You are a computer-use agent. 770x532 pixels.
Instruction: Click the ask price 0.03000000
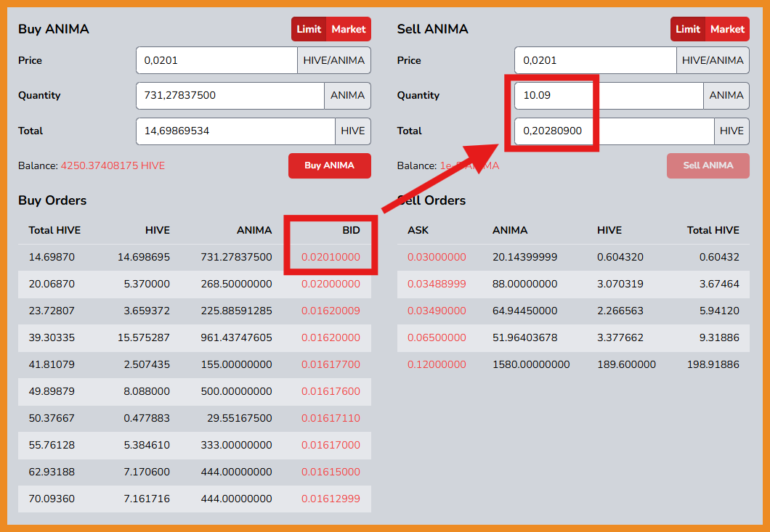tap(437, 257)
